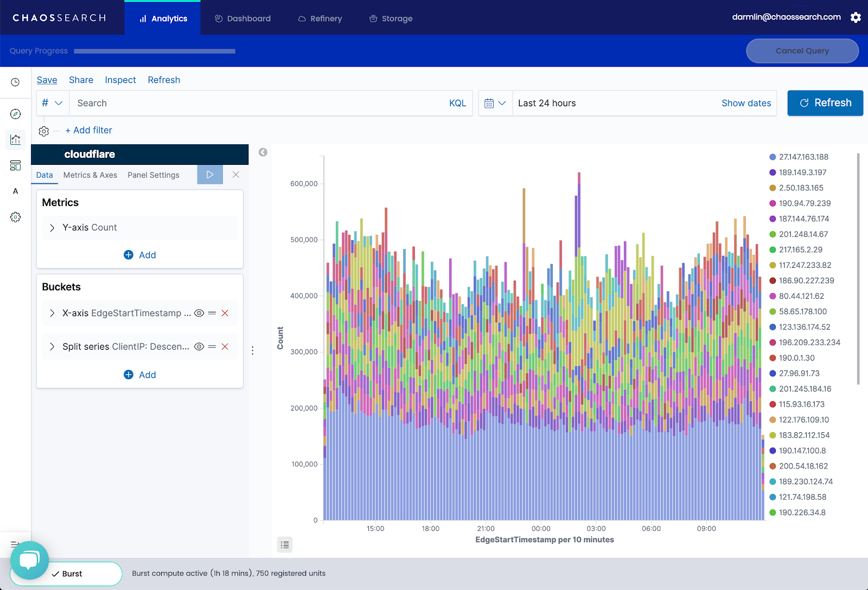Expand the collapsed sidebar menu icon

(15, 544)
